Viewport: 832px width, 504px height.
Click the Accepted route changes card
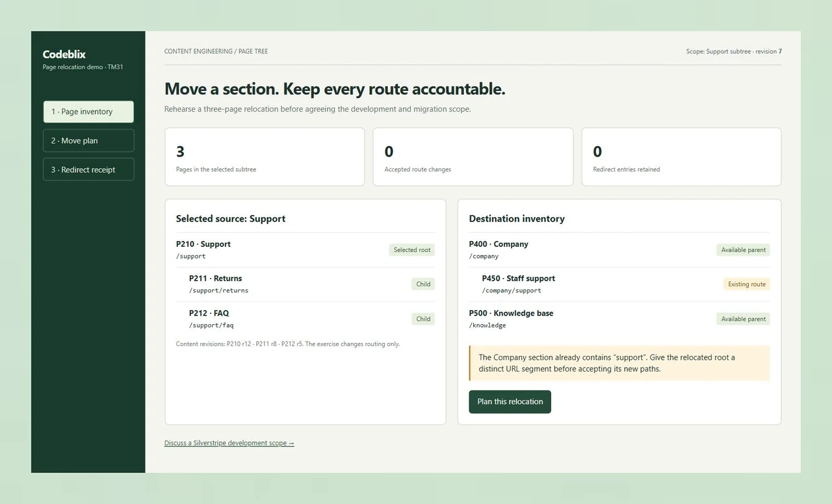(473, 157)
